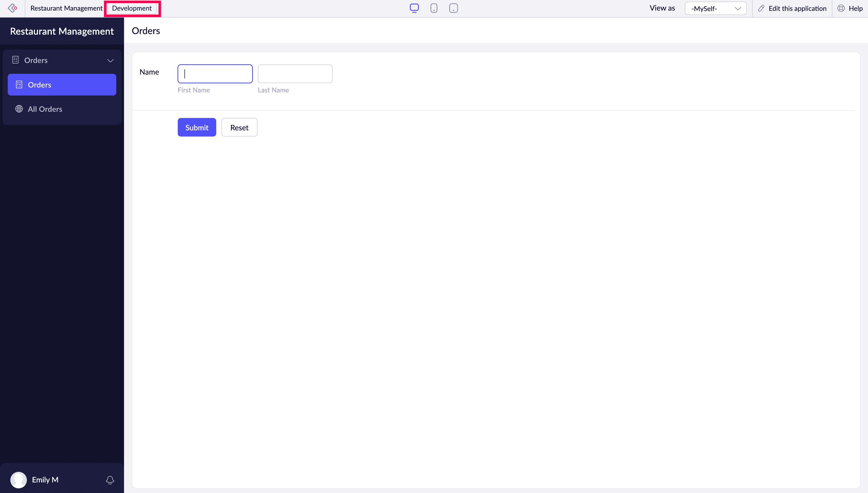The width and height of the screenshot is (868, 493).
Task: Click the notification bell icon
Action: (x=110, y=480)
